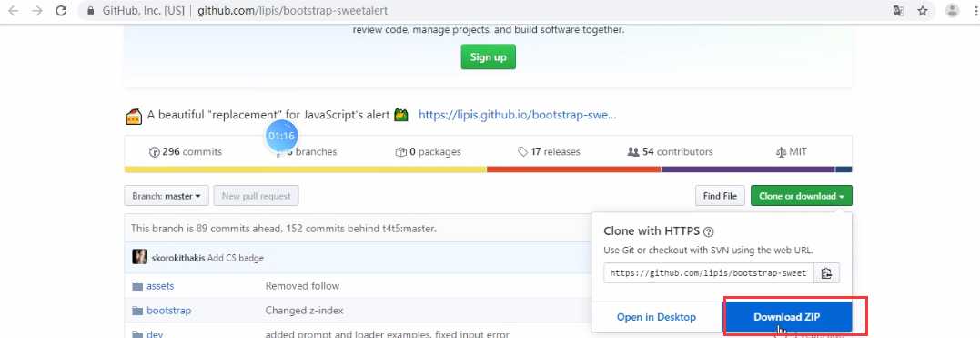This screenshot has width=980, height=338.
Task: Click the browser forward arrow
Action: point(37,11)
